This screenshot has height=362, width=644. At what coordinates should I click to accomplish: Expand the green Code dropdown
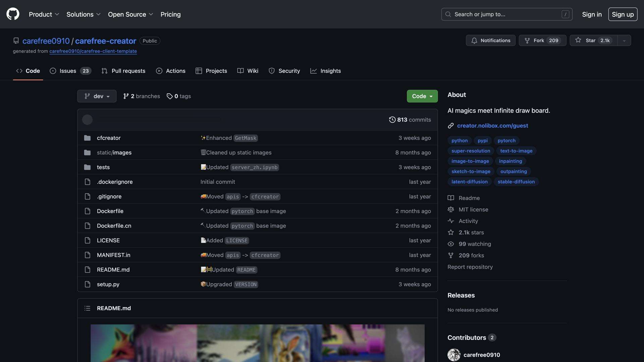click(422, 96)
